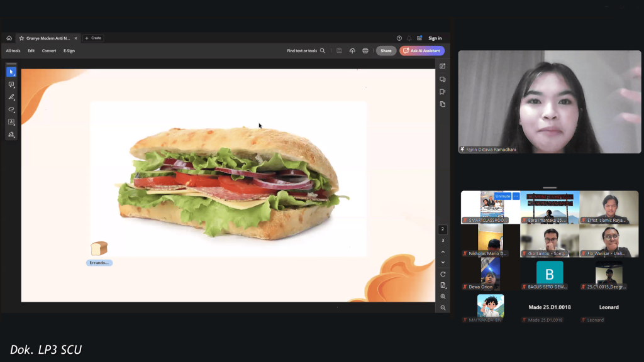
Task: Activate the freehand draw lasso tool
Action: [11, 110]
